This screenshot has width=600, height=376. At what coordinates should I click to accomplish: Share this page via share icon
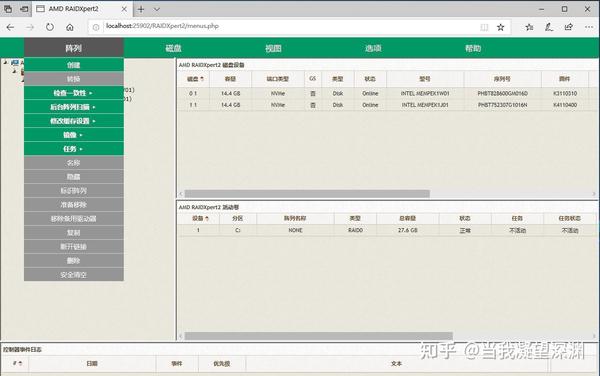tap(569, 27)
